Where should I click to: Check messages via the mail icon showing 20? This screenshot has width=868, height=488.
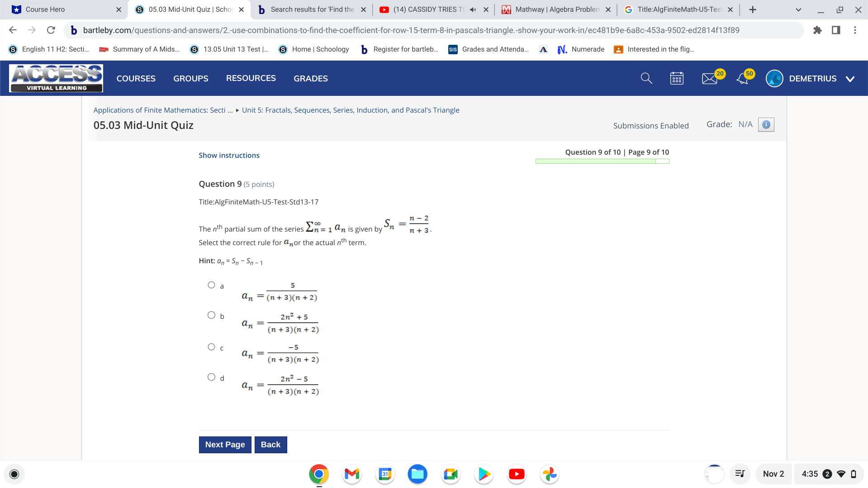(710, 78)
